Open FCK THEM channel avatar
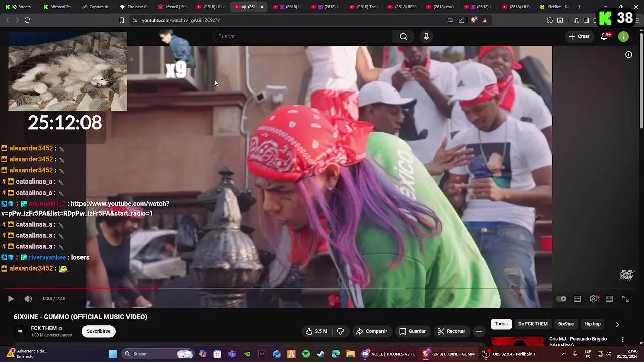 pyautogui.click(x=20, y=331)
